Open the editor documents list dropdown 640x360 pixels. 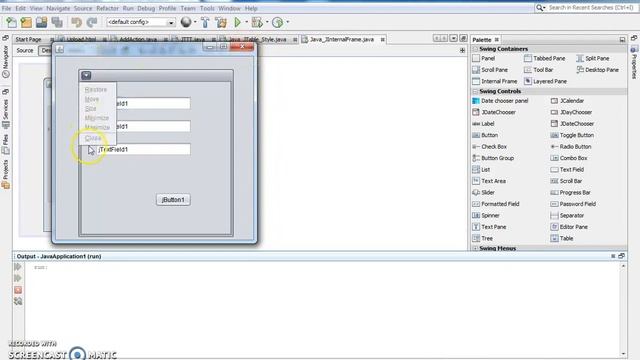click(x=453, y=38)
